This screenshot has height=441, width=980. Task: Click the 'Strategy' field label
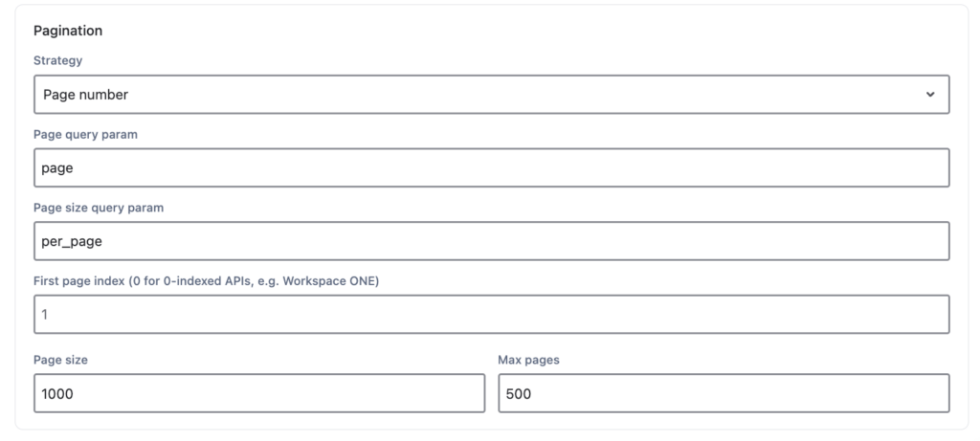(58, 60)
